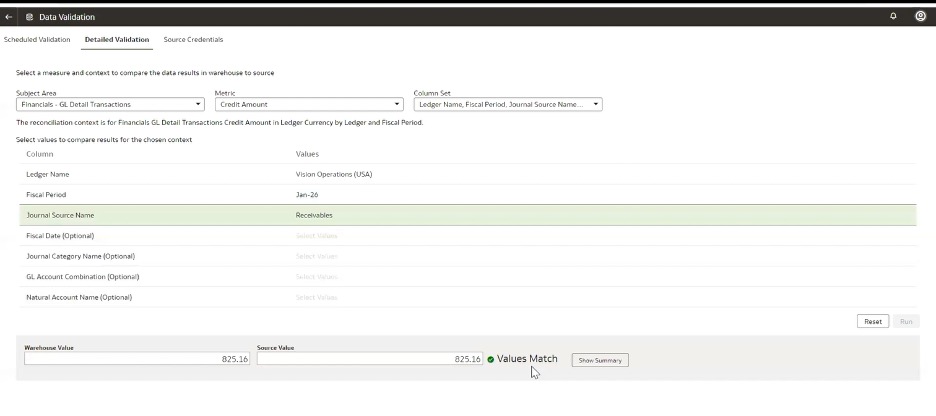Image resolution: width=936 pixels, height=416 pixels.
Task: Click the Fiscal Date (Optional) label
Action: click(60, 236)
